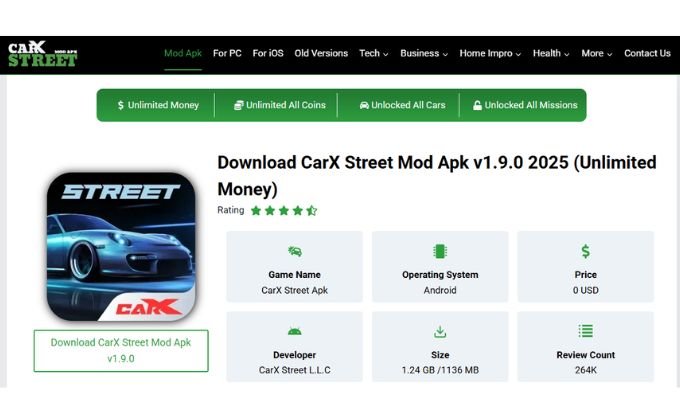The height and width of the screenshot is (409, 680).
Task: Open the More dropdown in navigation
Action: tap(597, 54)
